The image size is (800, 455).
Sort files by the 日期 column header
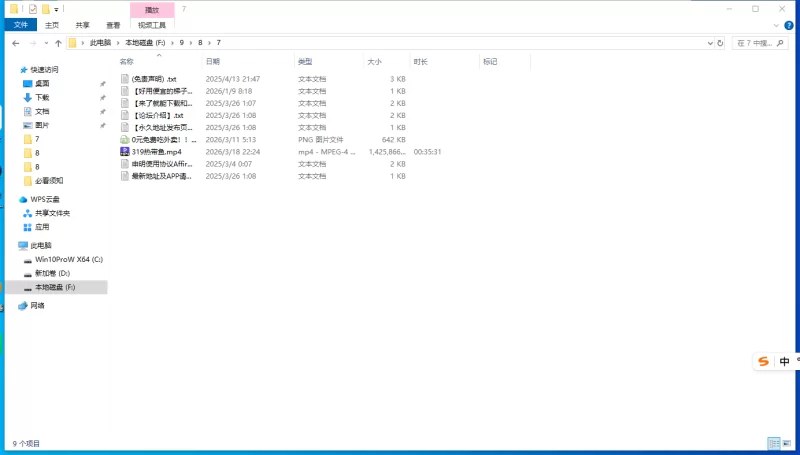212,62
